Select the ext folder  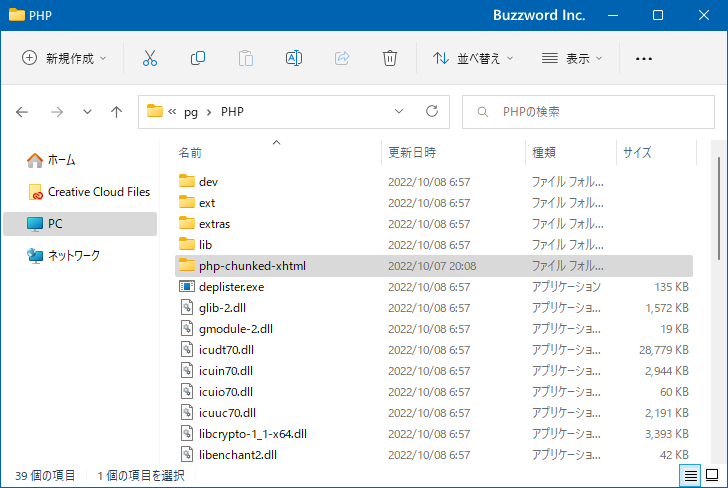coord(434,203)
